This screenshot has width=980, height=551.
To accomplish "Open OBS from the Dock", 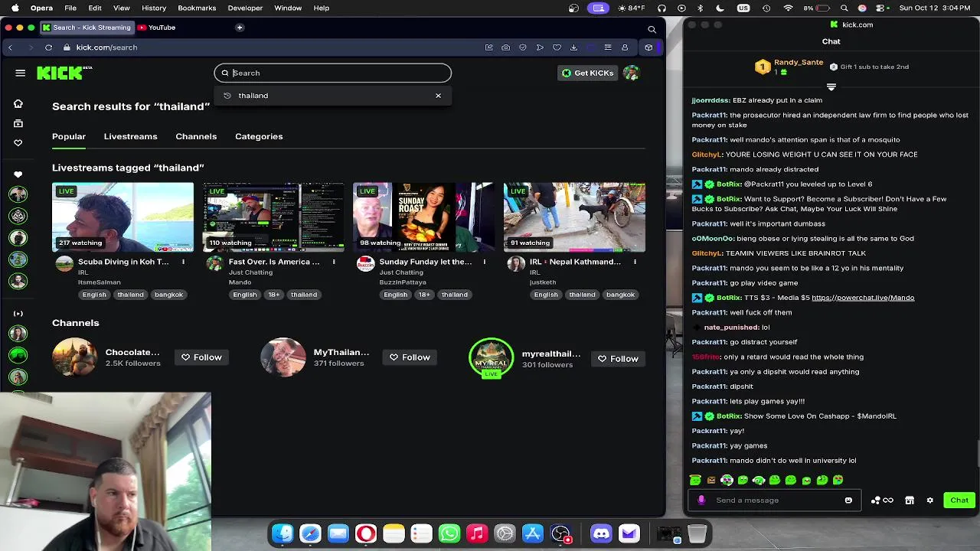I will pos(560,533).
